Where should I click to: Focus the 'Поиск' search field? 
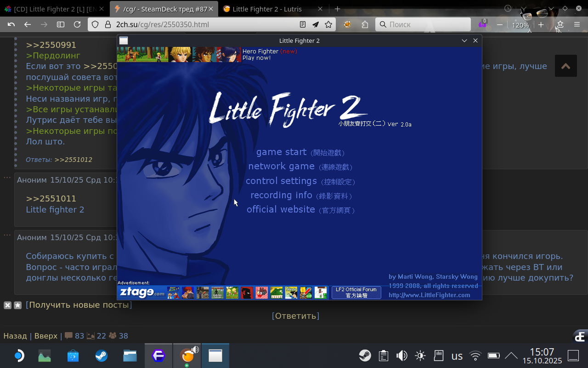pyautogui.click(x=423, y=24)
